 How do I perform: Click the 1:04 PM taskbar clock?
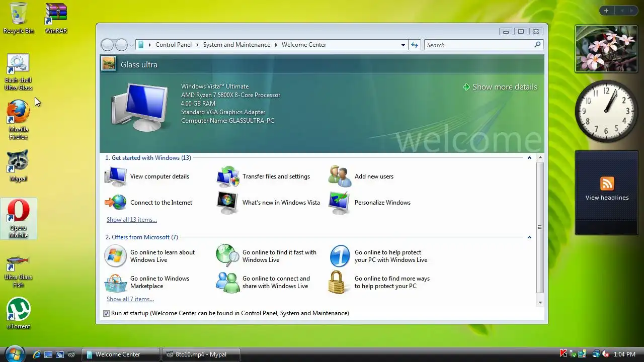coord(624,354)
